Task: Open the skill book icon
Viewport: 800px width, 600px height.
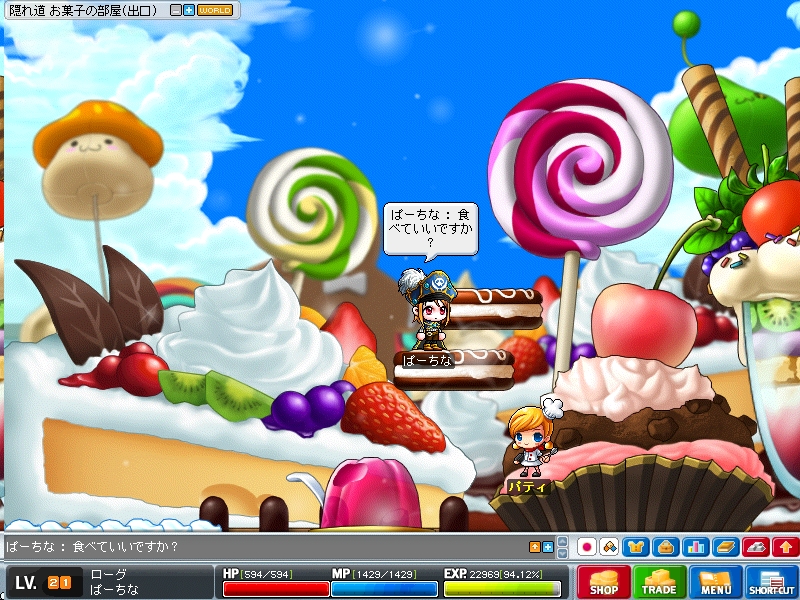Action: tap(726, 547)
